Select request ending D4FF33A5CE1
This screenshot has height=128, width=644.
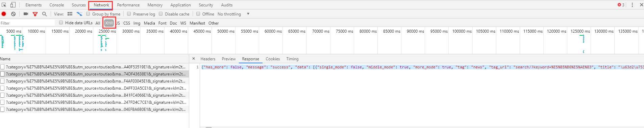94,88
